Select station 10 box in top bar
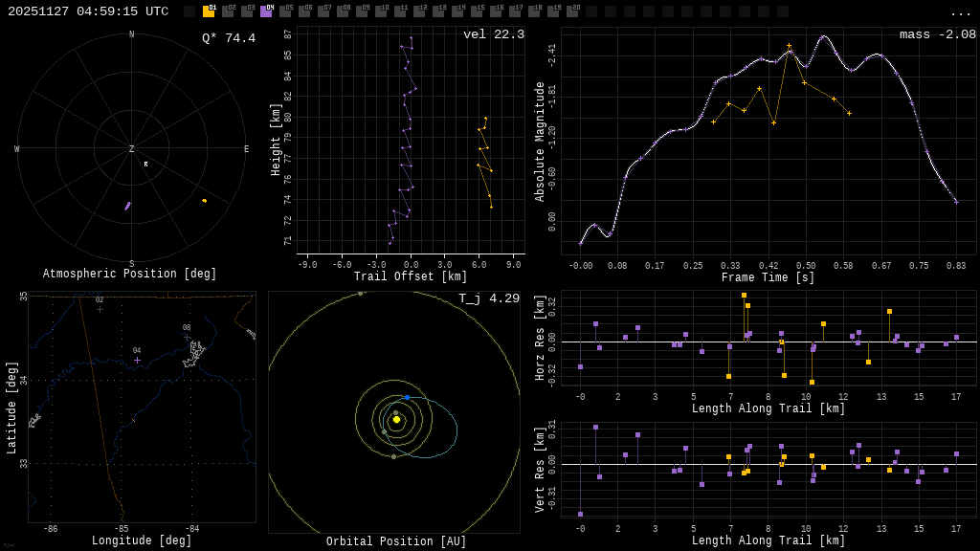Viewport: 980px width, 551px height. (381, 11)
